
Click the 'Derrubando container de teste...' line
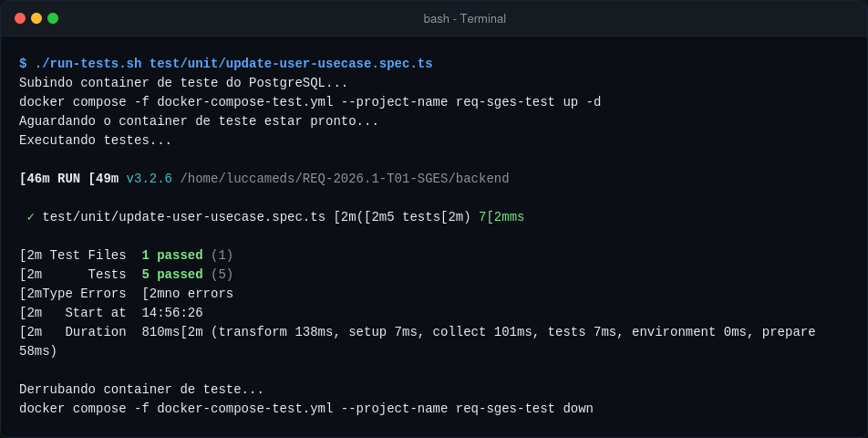tap(141, 390)
